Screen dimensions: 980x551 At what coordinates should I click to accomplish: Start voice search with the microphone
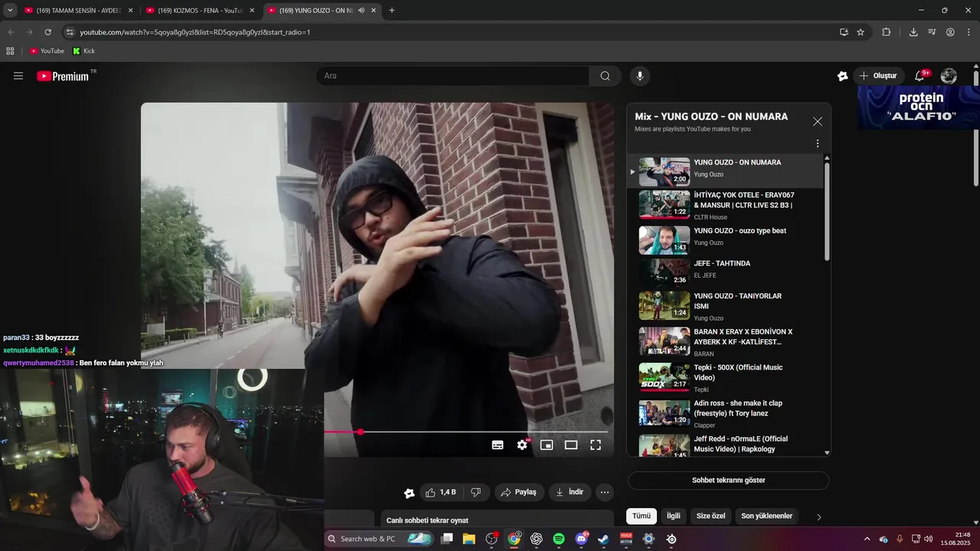pos(640,76)
